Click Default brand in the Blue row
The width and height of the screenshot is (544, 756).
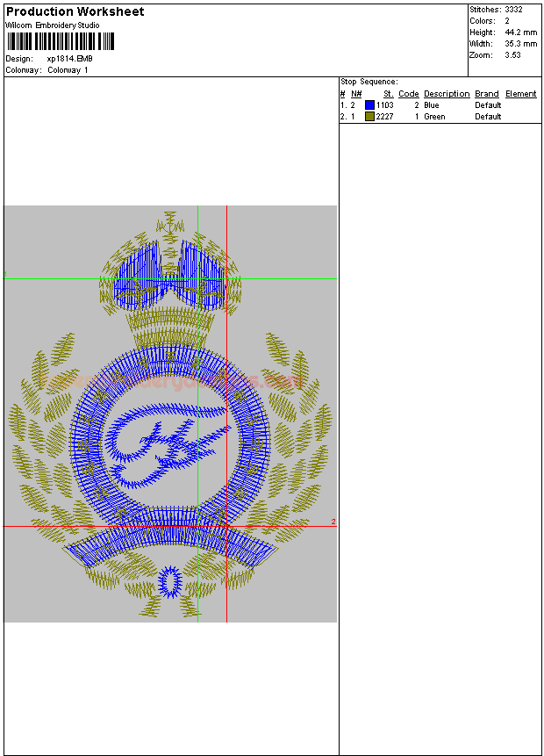tap(488, 105)
